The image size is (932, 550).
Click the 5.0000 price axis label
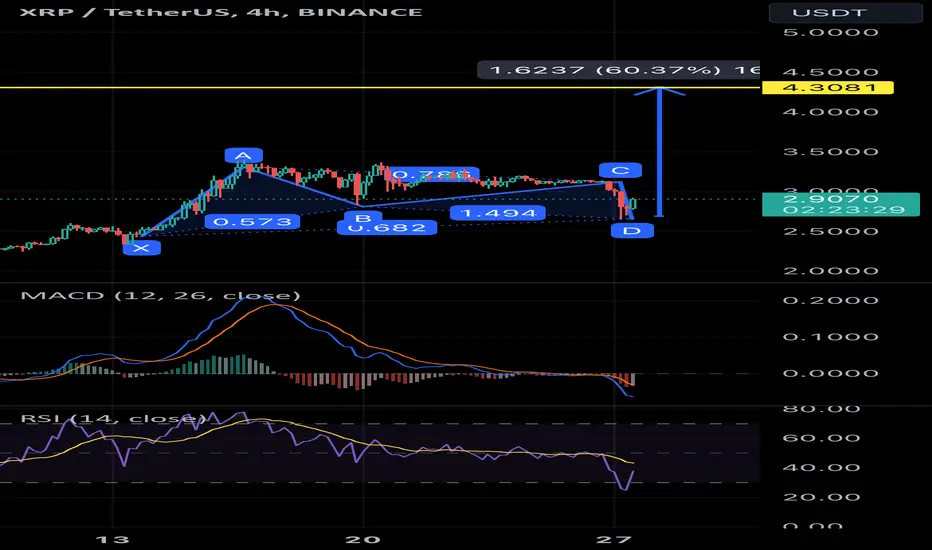pyautogui.click(x=830, y=32)
